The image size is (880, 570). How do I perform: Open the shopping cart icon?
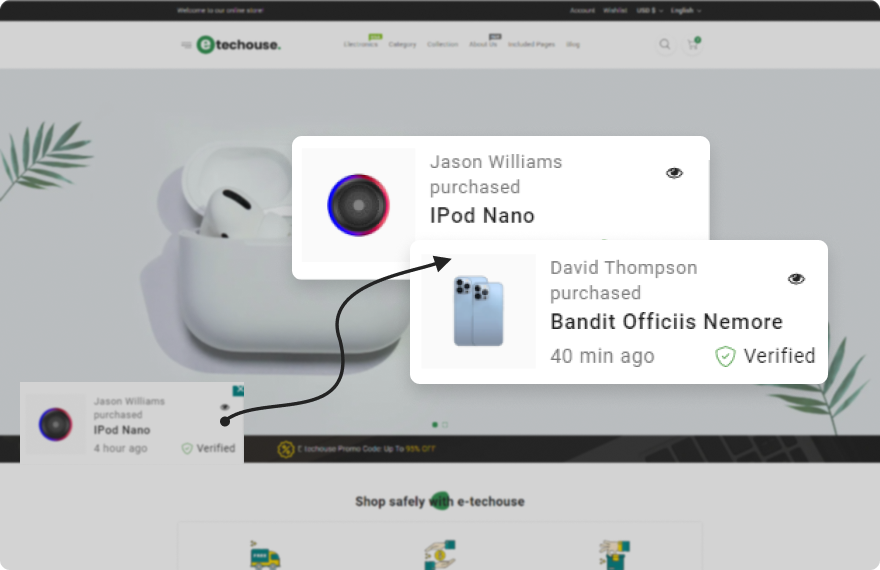point(691,45)
